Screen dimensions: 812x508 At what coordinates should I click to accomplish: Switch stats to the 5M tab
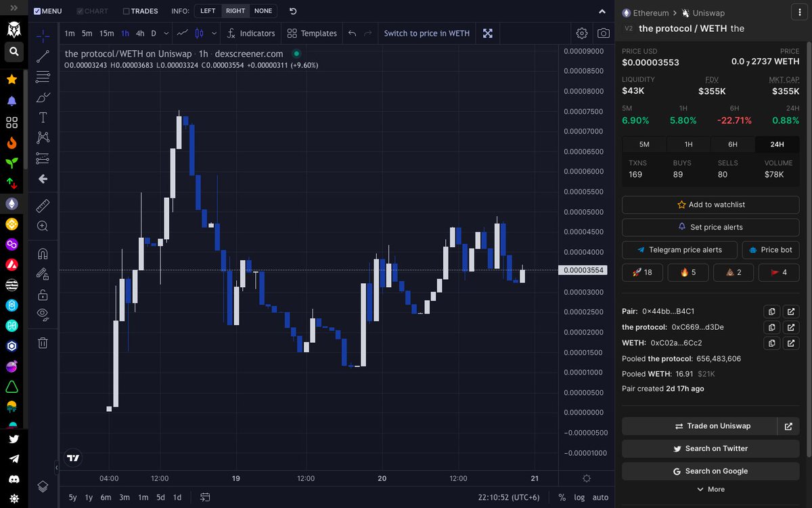point(644,144)
